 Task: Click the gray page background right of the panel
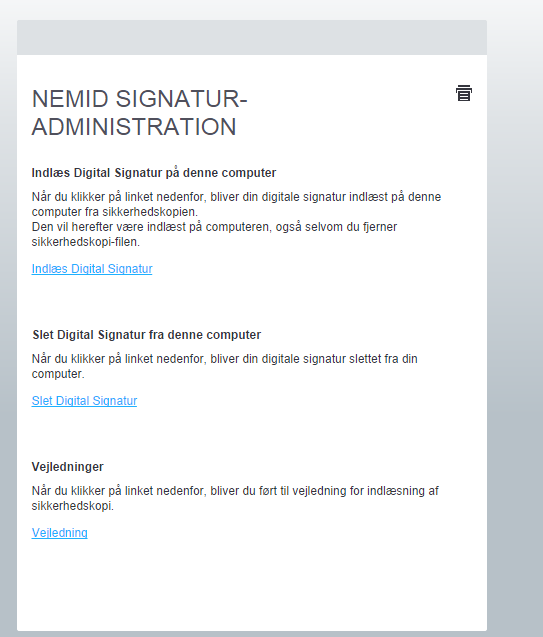coord(515,325)
